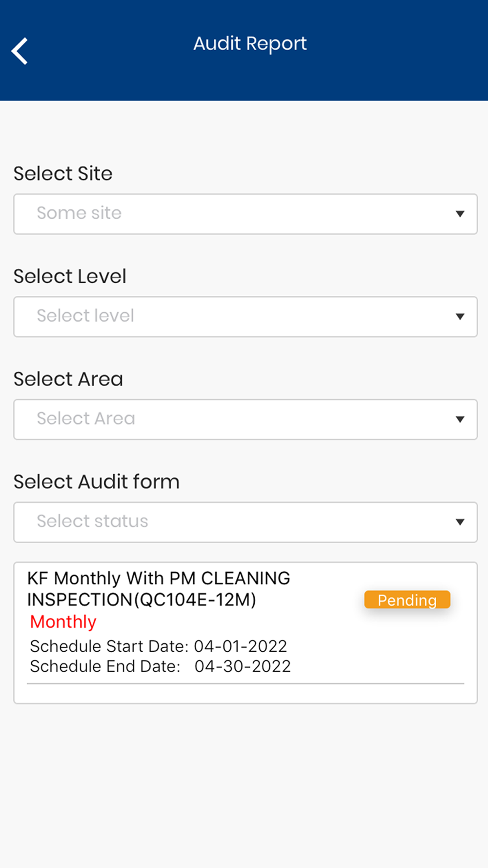Screen dimensions: 488x868
Task: Open the Select Level dropdown
Action: coord(245,317)
